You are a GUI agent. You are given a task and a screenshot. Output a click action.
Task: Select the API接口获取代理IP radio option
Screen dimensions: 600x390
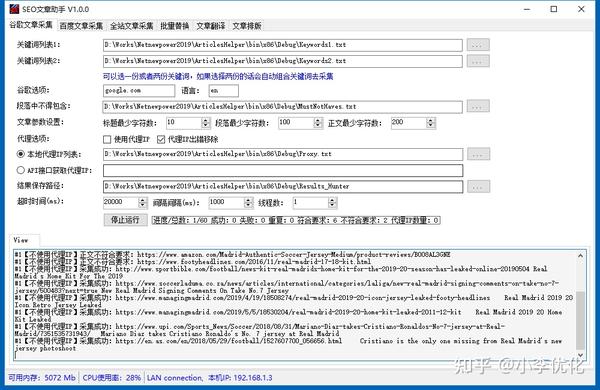click(x=21, y=170)
